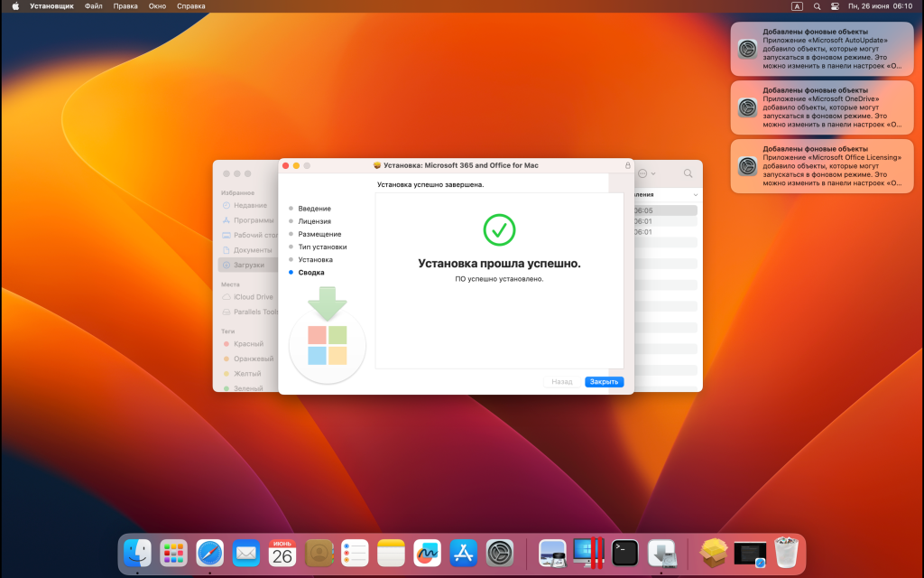Open Notes from the Dock
The height and width of the screenshot is (578, 924).
[392, 554]
